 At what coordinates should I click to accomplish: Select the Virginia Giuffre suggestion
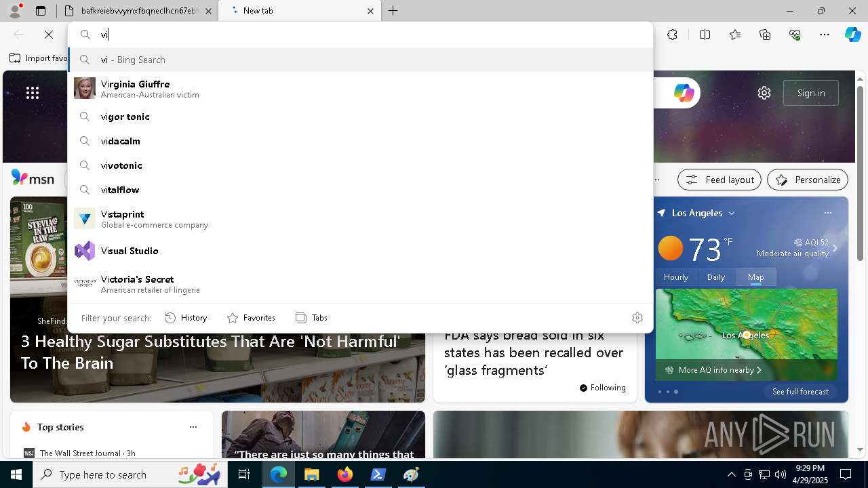360,89
